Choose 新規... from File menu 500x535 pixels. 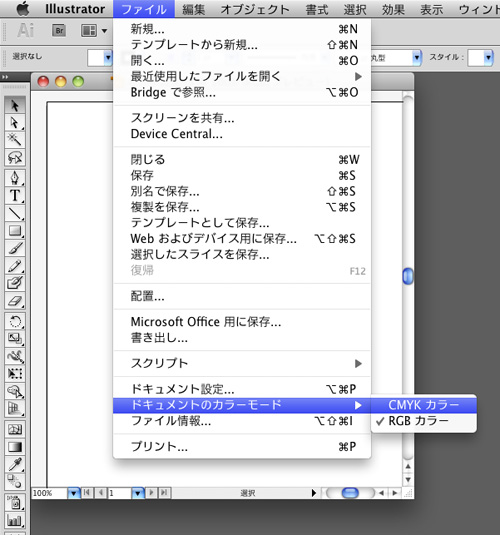(242, 29)
